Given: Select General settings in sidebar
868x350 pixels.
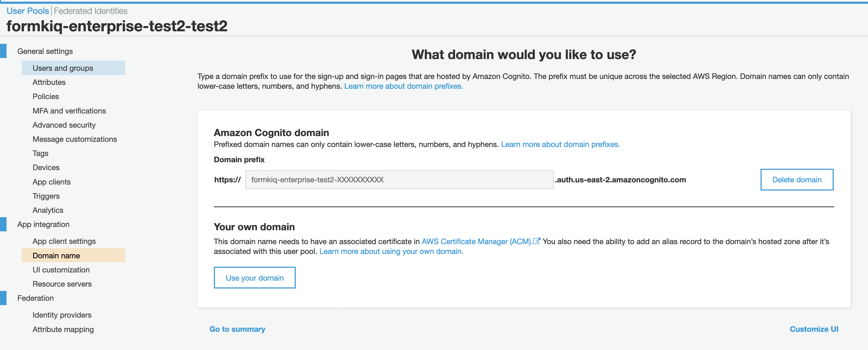Looking at the screenshot, I should 45,51.
